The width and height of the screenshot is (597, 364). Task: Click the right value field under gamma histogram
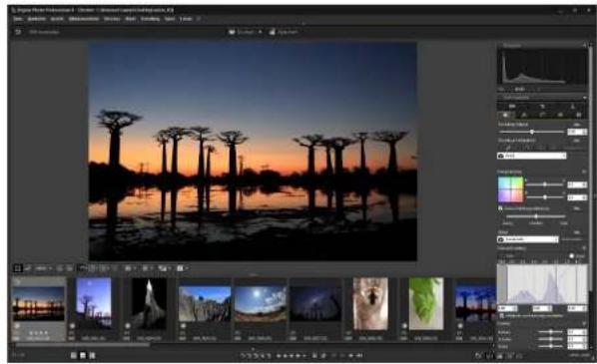pyautogui.click(x=577, y=308)
